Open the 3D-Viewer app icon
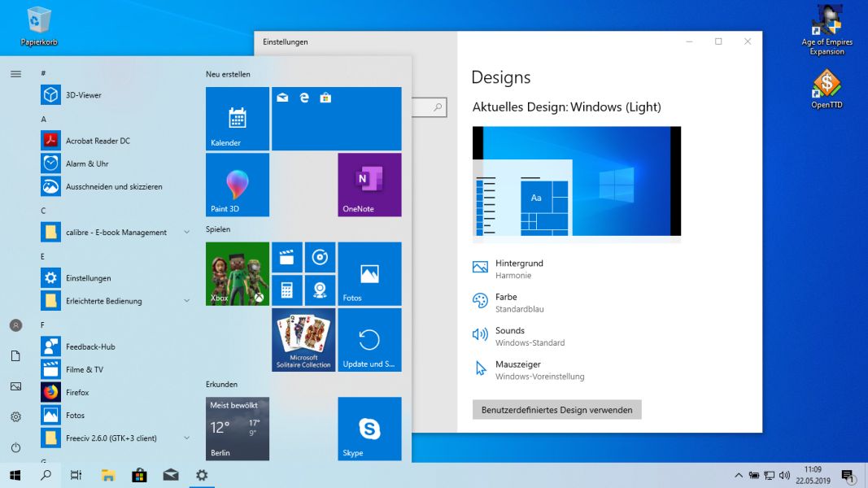 point(50,95)
